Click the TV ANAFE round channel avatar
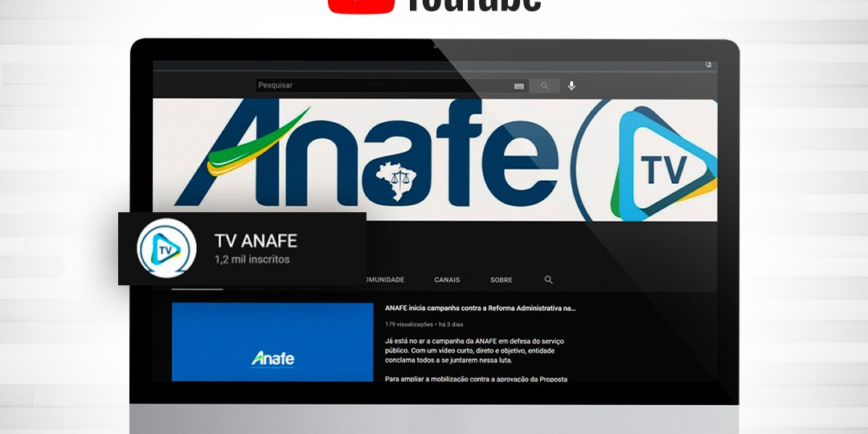Viewport: 868px width, 434px height. (166, 248)
